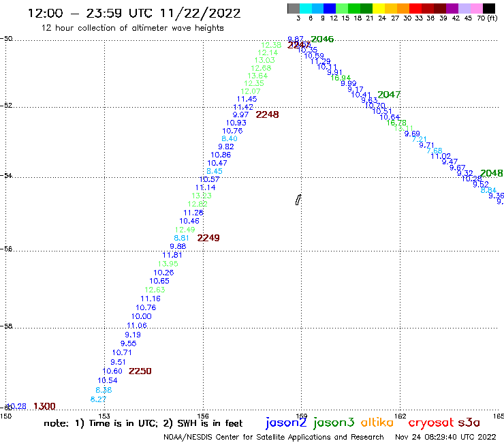Click the wave height value 13.23
Image resolution: width=504 pixels, height=443 pixels.
[x=202, y=196]
